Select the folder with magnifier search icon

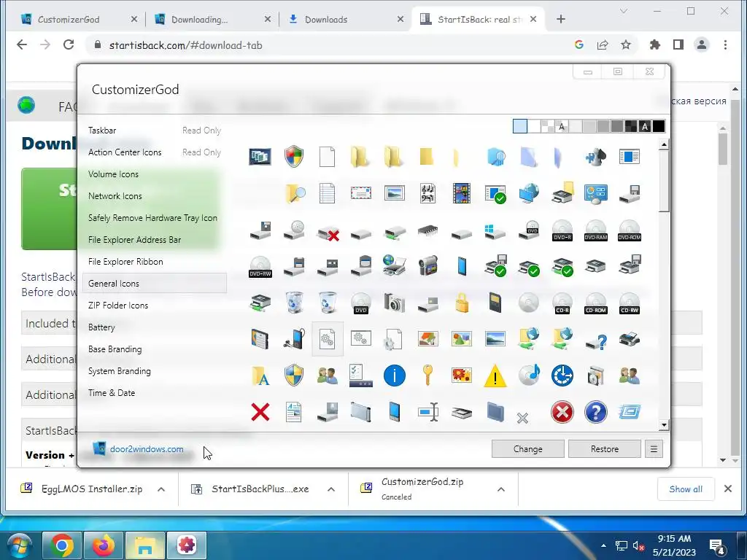pos(295,193)
